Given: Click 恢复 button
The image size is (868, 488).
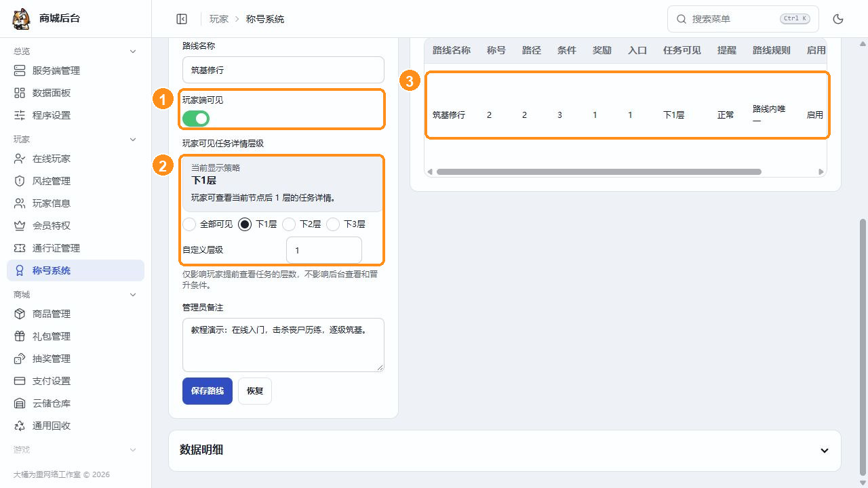Looking at the screenshot, I should [x=255, y=391].
